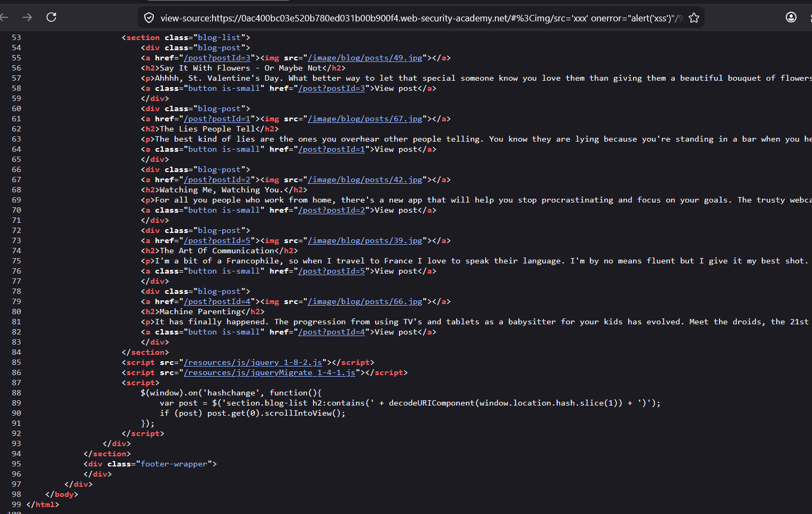Open the image link posts/67.jpg
This screenshot has width=812, height=514.
point(365,119)
